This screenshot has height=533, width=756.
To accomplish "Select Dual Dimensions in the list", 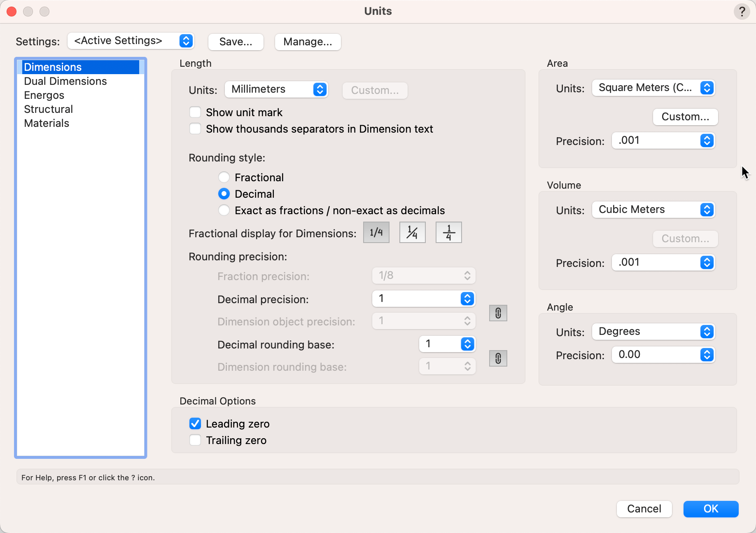I will 65,81.
